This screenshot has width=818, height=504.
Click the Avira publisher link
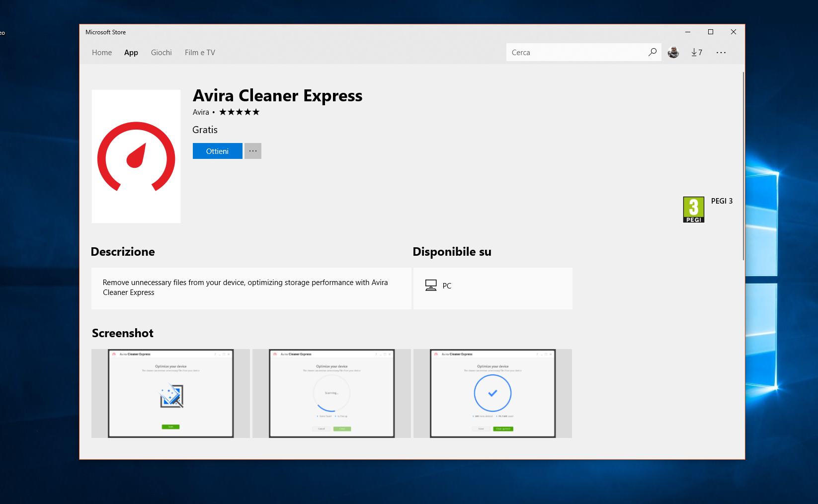[201, 112]
